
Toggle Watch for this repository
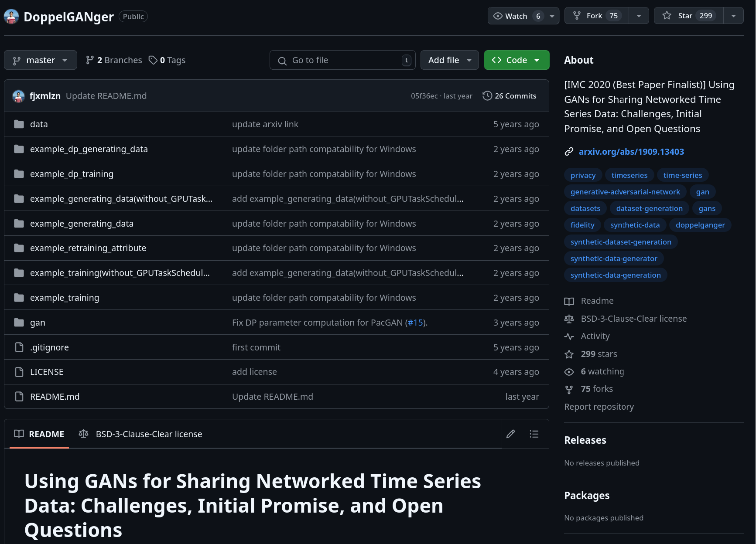pyautogui.click(x=517, y=16)
